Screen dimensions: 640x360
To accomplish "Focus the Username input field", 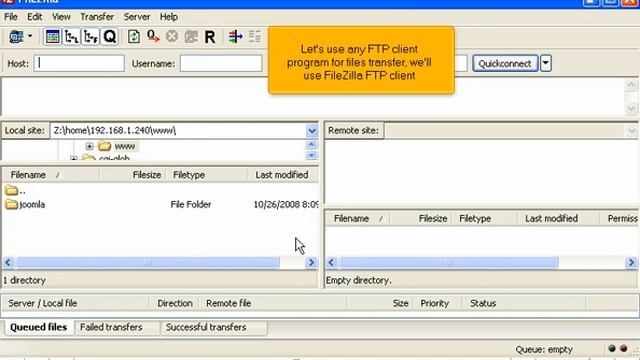I will pyautogui.click(x=221, y=64).
